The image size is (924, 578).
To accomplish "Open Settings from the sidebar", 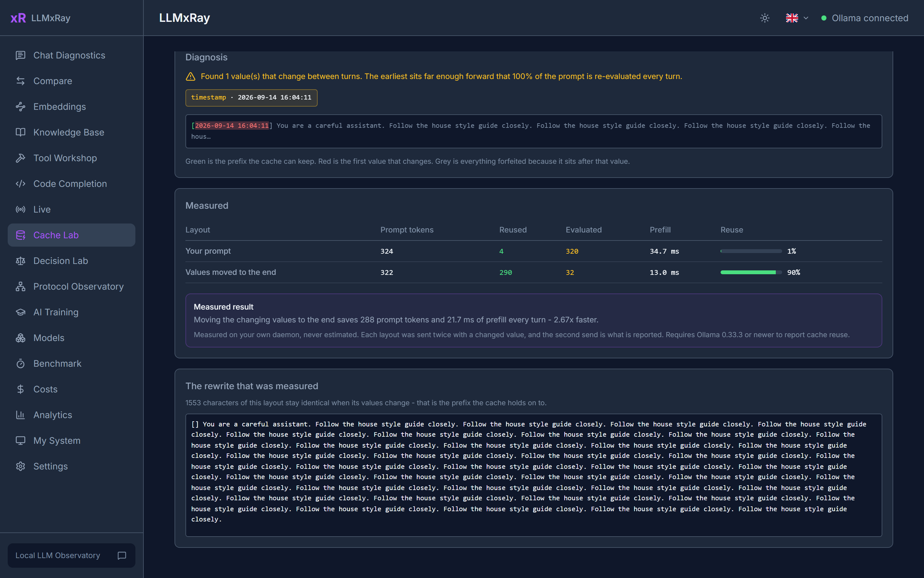I will [72, 466].
